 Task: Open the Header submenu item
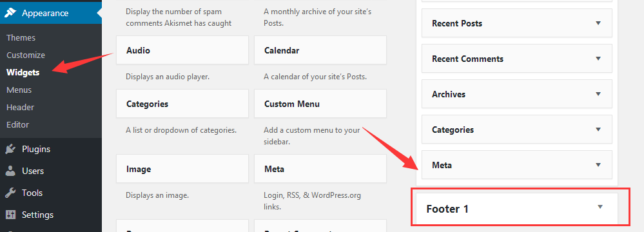(20, 107)
